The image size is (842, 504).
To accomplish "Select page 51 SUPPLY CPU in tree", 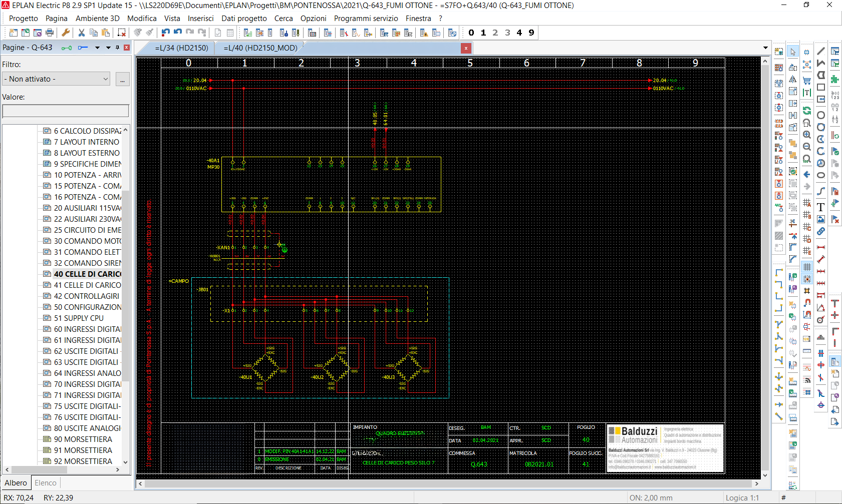I will coord(79,318).
